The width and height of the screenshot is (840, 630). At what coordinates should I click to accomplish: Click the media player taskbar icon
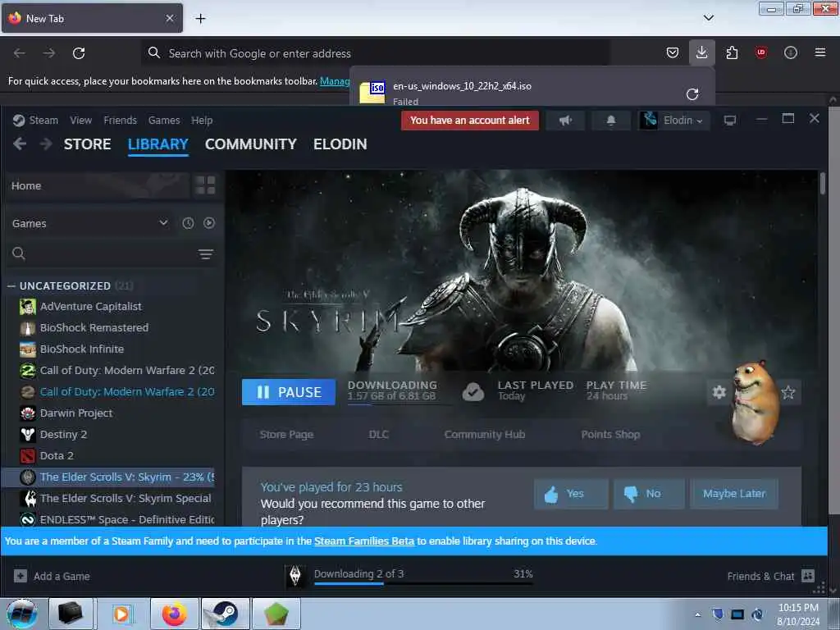pyautogui.click(x=122, y=614)
